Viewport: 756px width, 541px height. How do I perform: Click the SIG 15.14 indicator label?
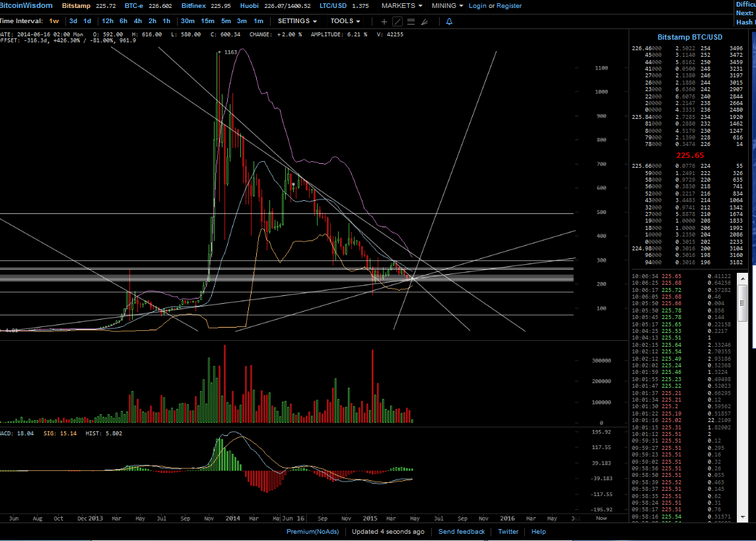click(x=60, y=433)
